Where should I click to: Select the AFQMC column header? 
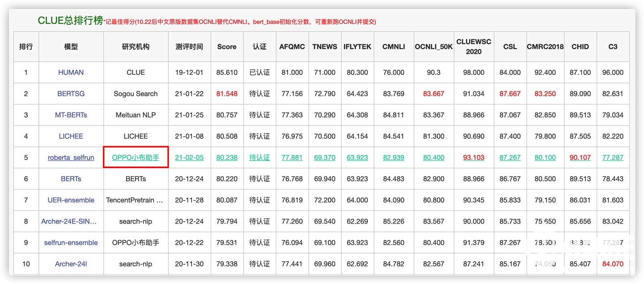[292, 47]
